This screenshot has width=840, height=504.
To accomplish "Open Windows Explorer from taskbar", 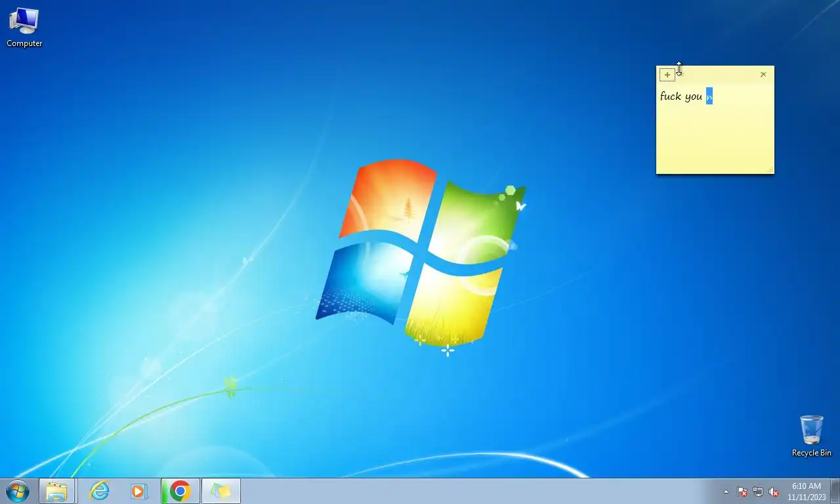I will (x=56, y=491).
